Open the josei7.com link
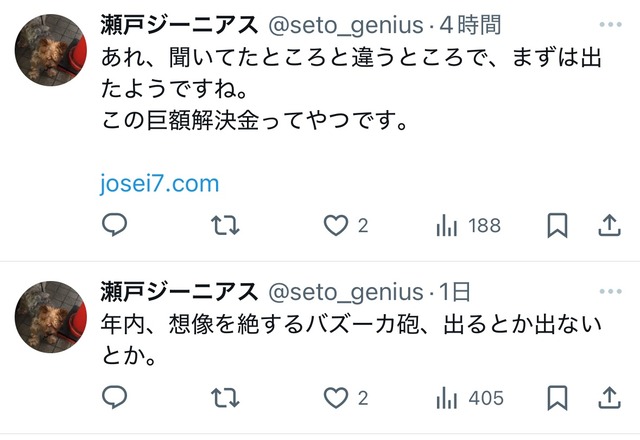Viewport: 640px width, 440px height. (x=160, y=184)
